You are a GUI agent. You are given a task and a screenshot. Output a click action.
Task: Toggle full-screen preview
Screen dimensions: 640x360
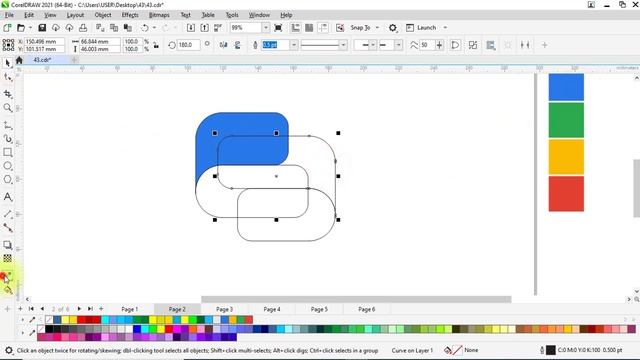coord(278,28)
